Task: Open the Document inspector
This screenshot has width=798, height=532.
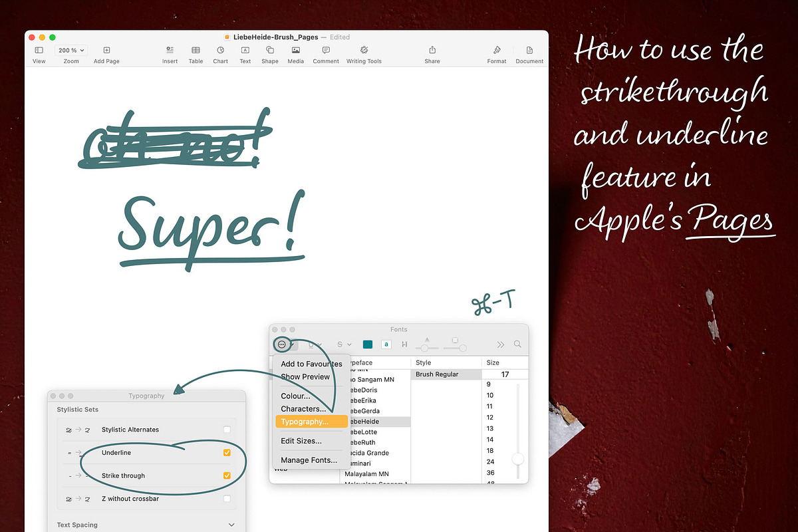Action: coord(529,50)
